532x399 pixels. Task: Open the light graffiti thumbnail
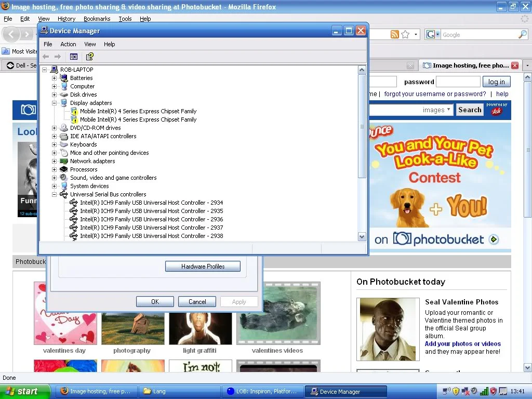200,328
